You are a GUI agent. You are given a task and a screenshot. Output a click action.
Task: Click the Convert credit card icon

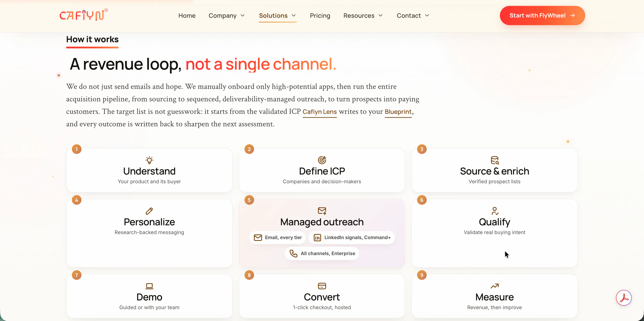(322, 286)
